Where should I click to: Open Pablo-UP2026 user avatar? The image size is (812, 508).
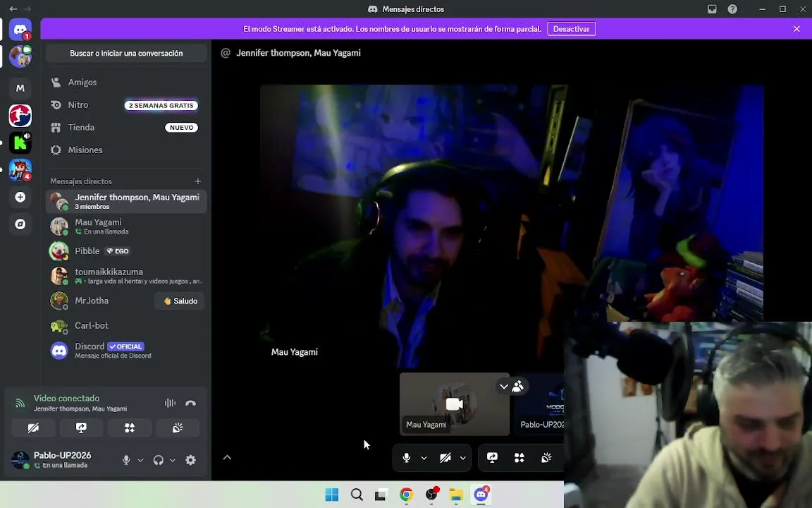coord(20,460)
